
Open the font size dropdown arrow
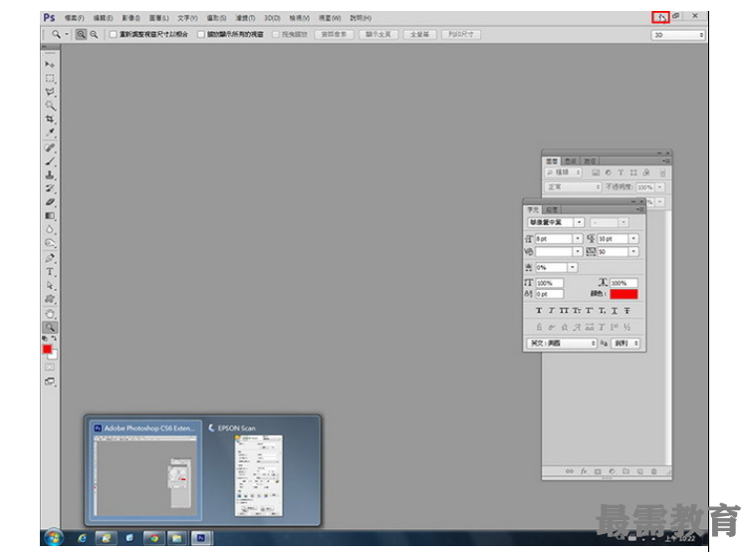(578, 239)
